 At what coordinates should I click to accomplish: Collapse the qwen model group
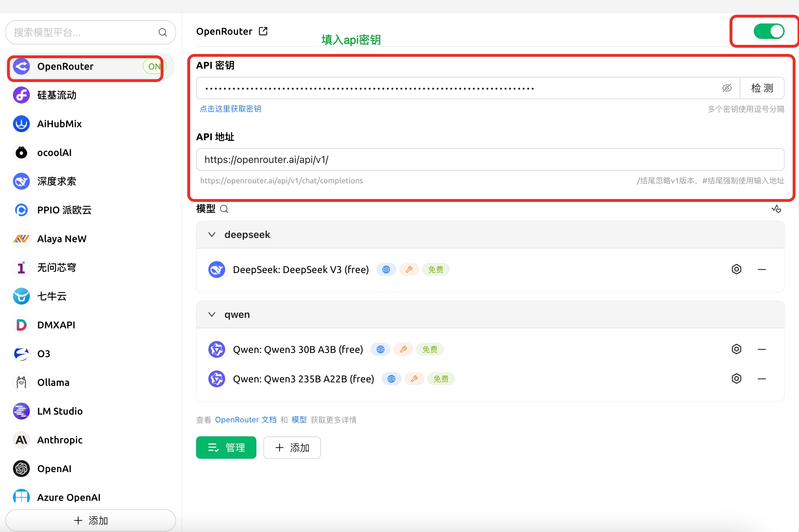pyautogui.click(x=212, y=314)
